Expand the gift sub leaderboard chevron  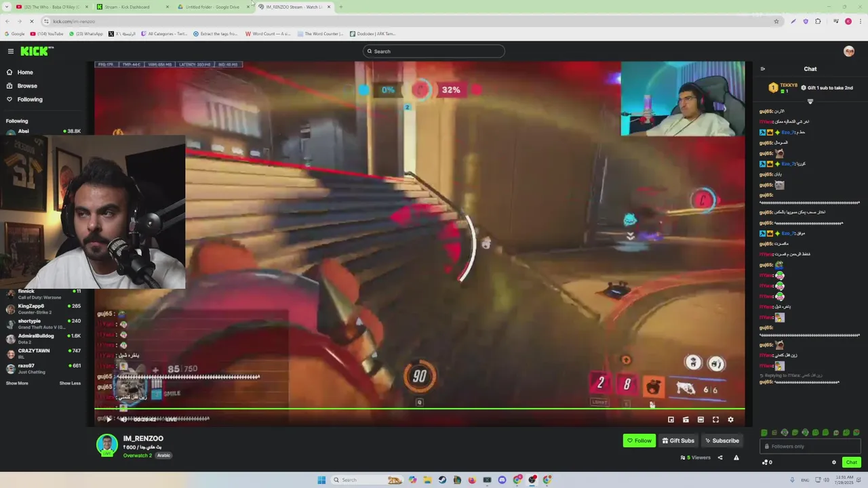pos(810,102)
